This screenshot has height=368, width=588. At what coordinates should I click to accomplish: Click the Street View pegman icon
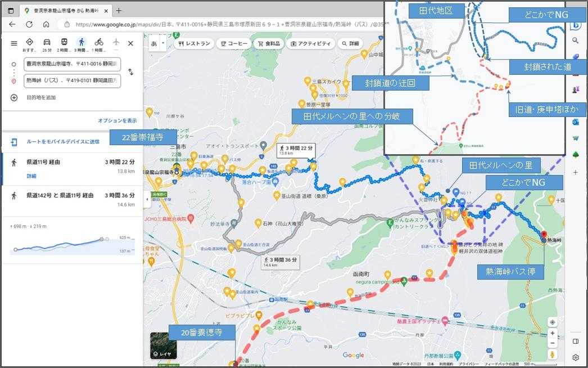[x=553, y=354]
